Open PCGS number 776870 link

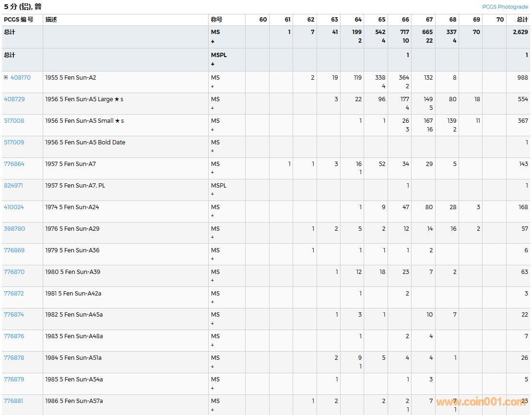(x=14, y=272)
